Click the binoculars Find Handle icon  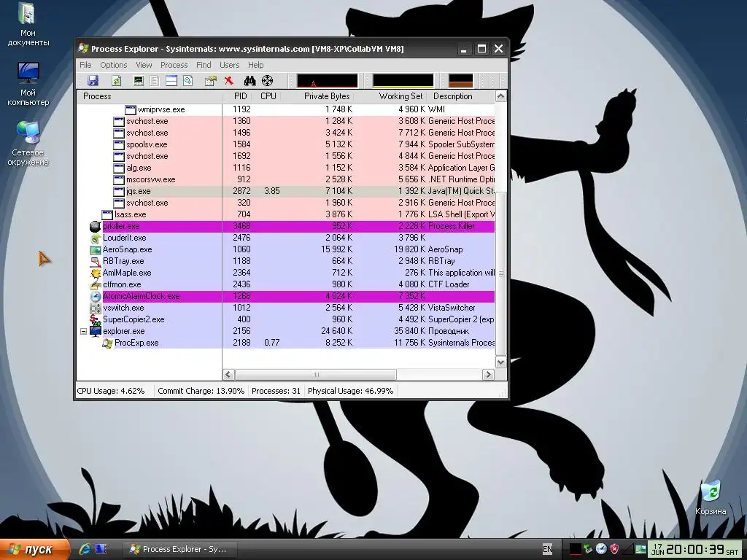pos(249,81)
